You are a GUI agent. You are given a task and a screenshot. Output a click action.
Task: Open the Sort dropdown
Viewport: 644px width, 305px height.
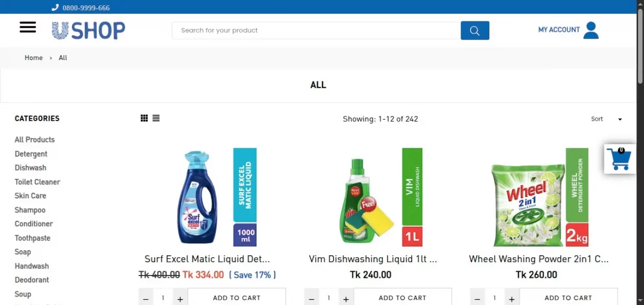point(606,119)
